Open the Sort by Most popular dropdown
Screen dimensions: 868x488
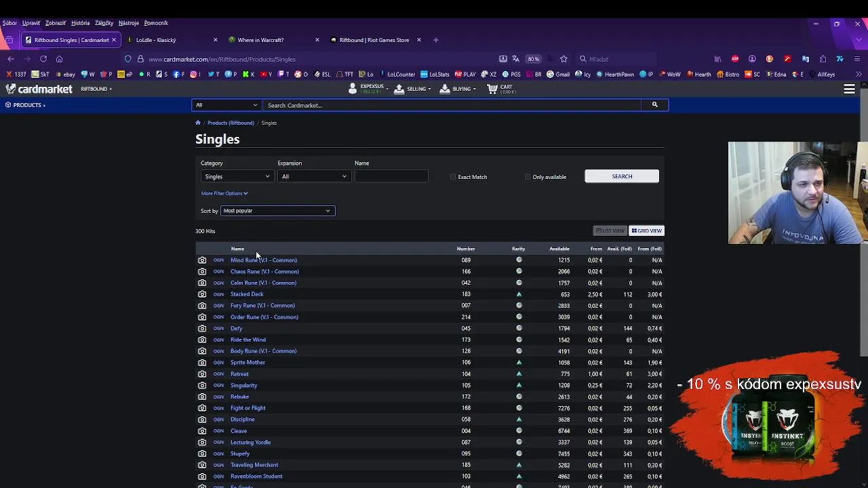point(277,211)
